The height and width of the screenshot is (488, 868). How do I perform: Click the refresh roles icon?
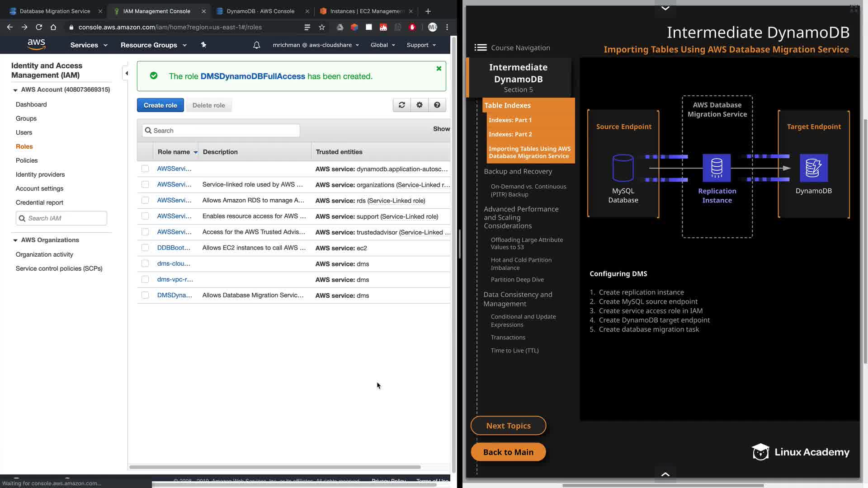click(401, 105)
